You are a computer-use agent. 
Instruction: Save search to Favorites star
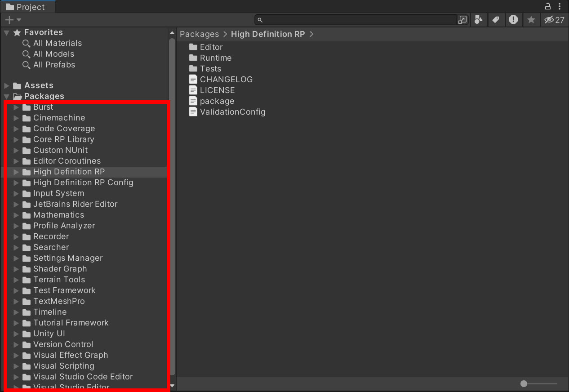tap(531, 20)
